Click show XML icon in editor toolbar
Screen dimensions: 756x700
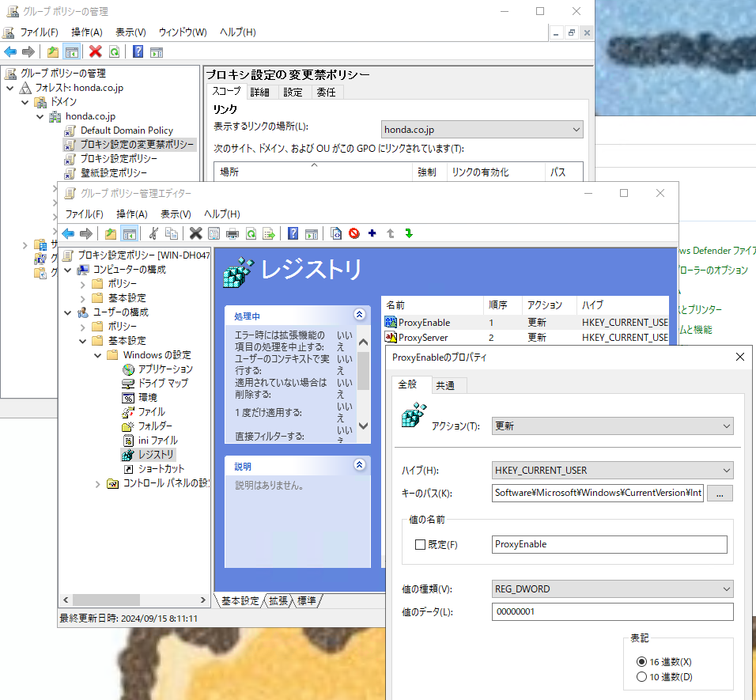coord(336,234)
